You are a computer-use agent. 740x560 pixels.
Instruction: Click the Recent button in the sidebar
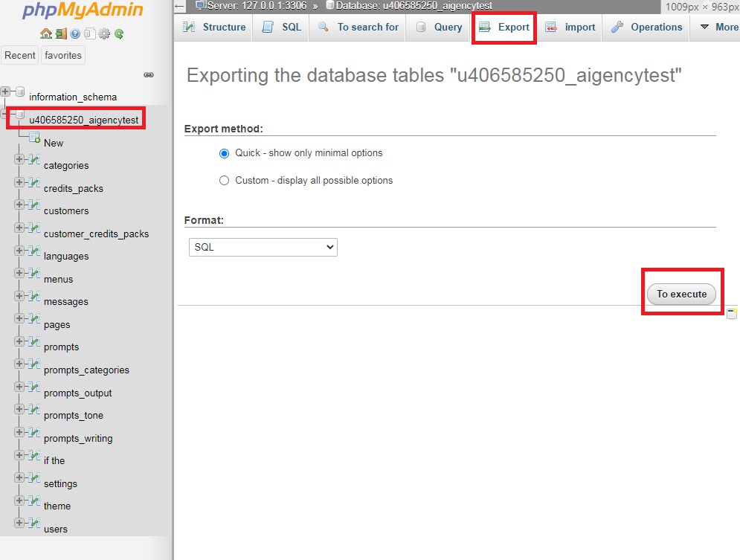(x=20, y=55)
